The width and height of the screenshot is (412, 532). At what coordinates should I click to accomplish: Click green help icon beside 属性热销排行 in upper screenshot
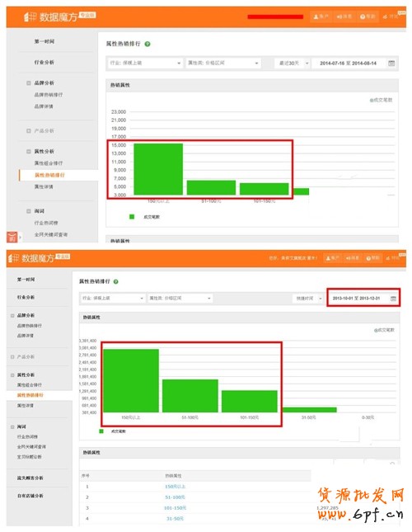[147, 44]
